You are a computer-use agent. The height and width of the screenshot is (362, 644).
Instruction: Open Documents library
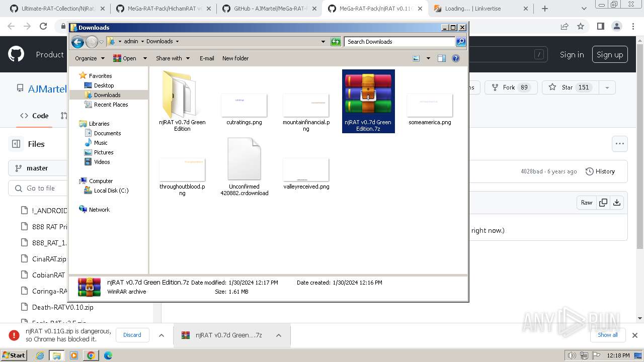pos(107,133)
